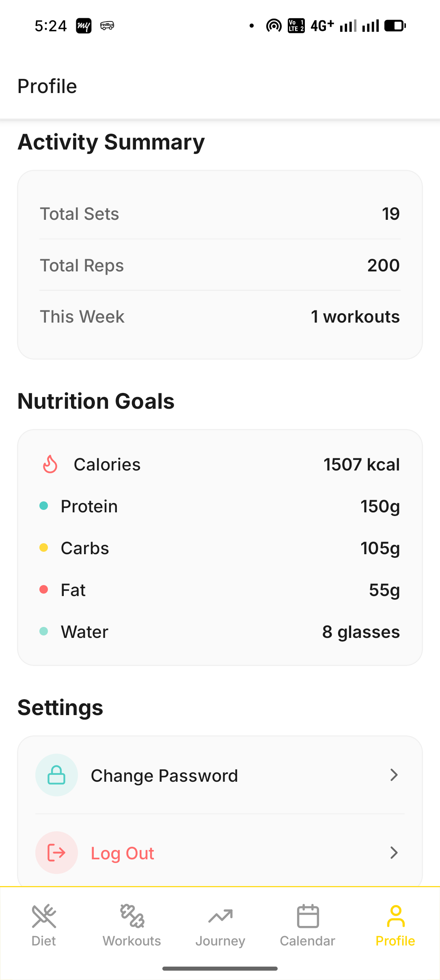Image resolution: width=440 pixels, height=980 pixels.
Task: Open Workouts via the dumbbell icon
Action: [x=132, y=916]
